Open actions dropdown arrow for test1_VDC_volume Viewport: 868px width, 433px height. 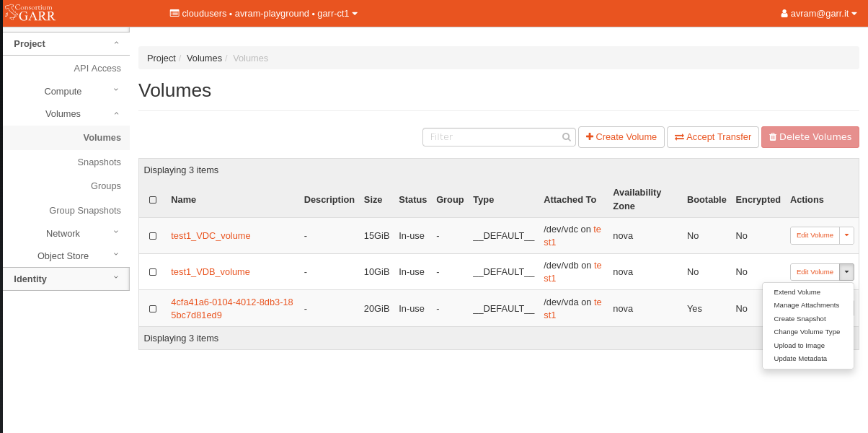click(846, 235)
